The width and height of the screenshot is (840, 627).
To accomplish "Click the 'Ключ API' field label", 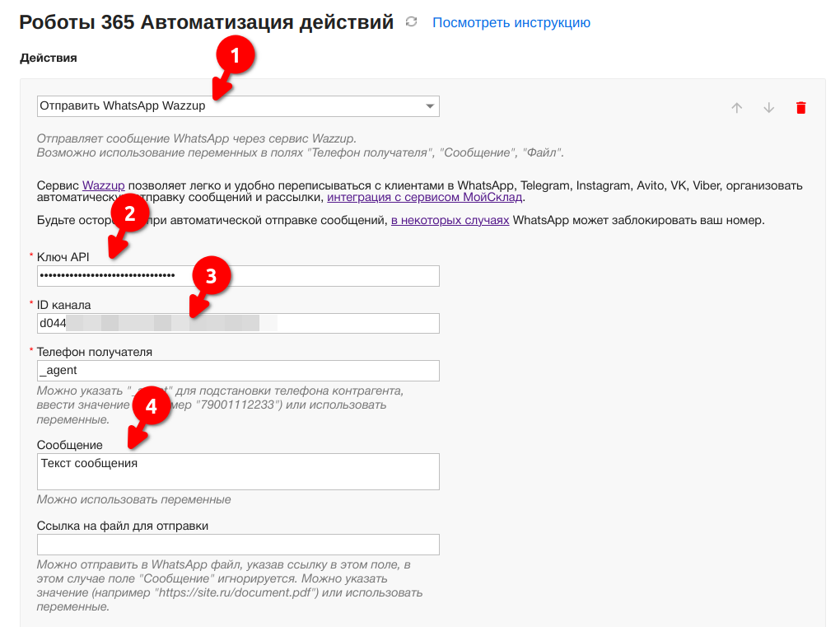I will (63, 257).
